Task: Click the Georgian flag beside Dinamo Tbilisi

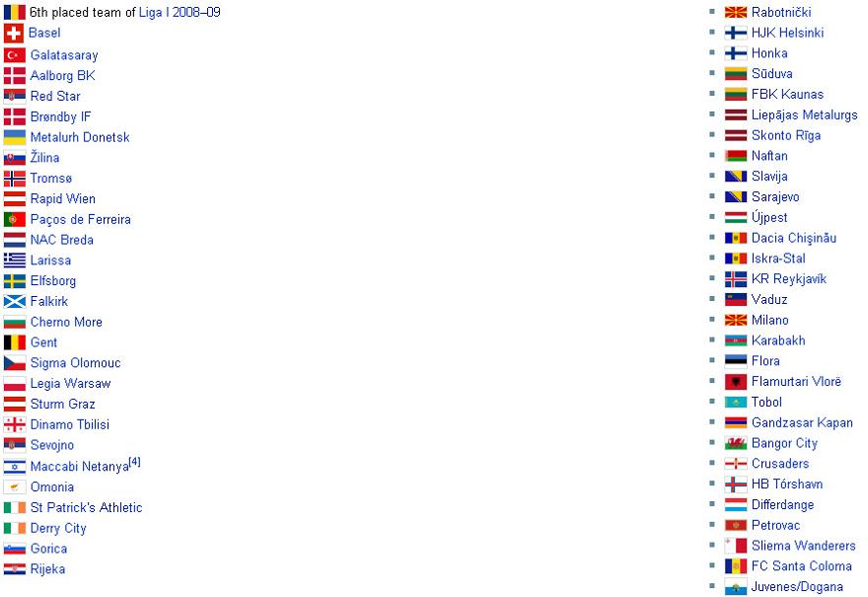Action: pos(15,424)
